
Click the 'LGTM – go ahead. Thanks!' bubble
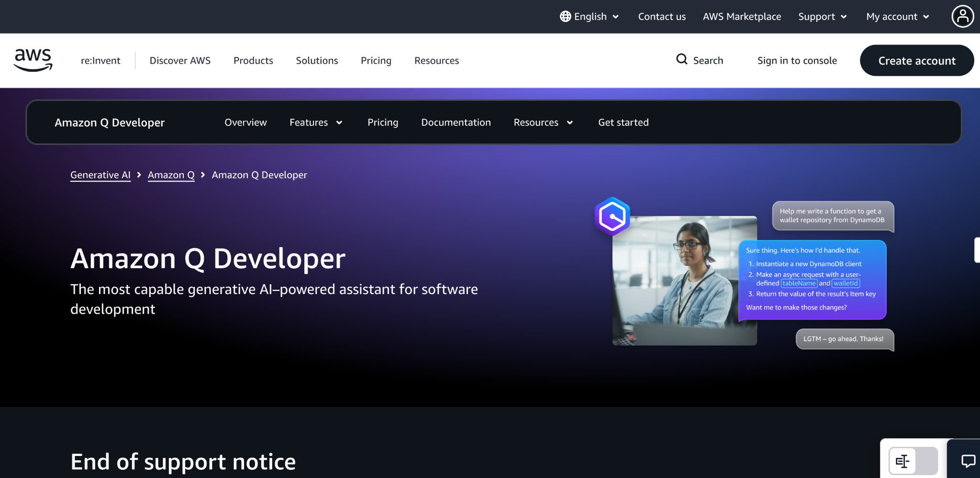pyautogui.click(x=845, y=339)
